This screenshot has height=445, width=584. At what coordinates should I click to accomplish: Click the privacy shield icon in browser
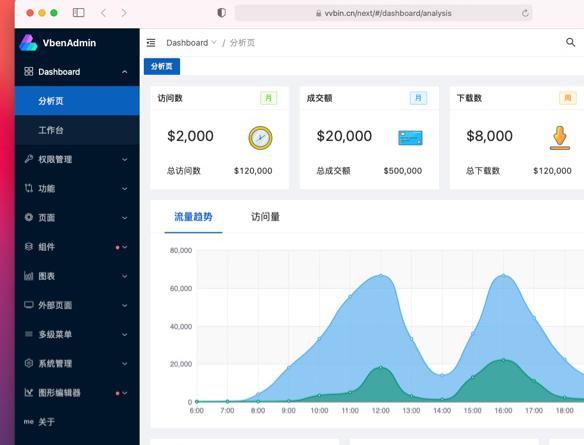tap(222, 13)
